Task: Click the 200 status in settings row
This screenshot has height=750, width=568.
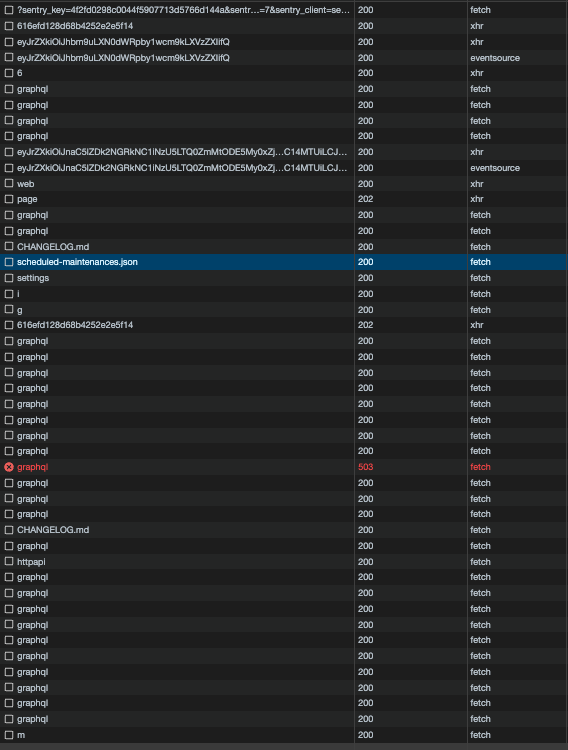Action: [x=366, y=278]
